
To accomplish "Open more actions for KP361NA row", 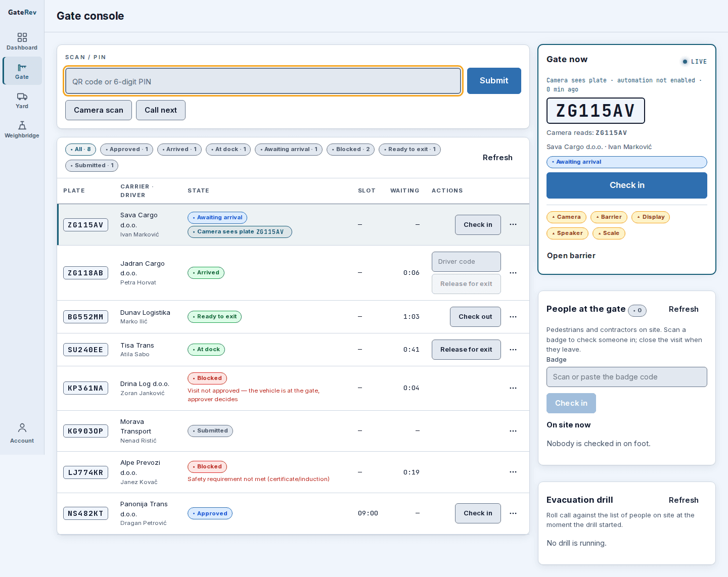I will coord(513,388).
